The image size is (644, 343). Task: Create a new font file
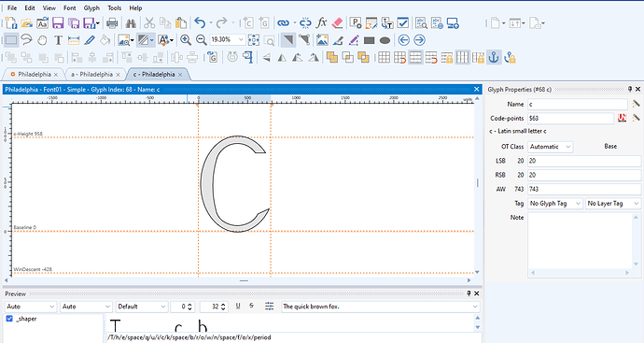click(11, 23)
